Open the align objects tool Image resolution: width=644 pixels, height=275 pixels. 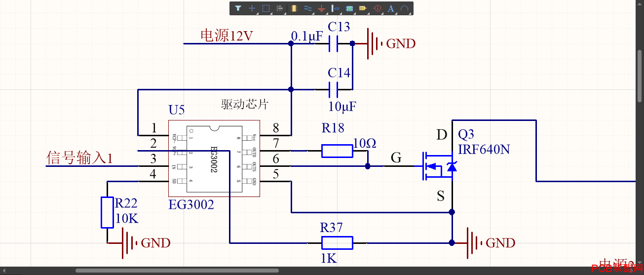pos(280,8)
